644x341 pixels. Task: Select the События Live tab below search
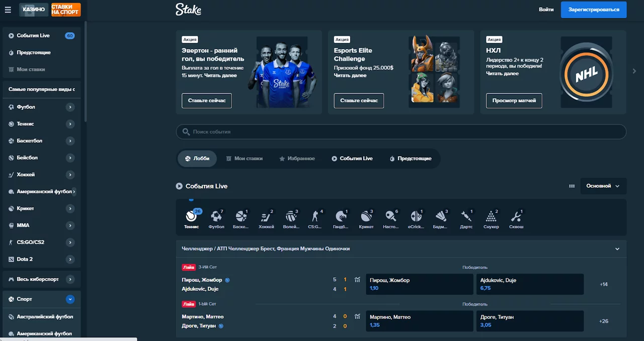(352, 158)
